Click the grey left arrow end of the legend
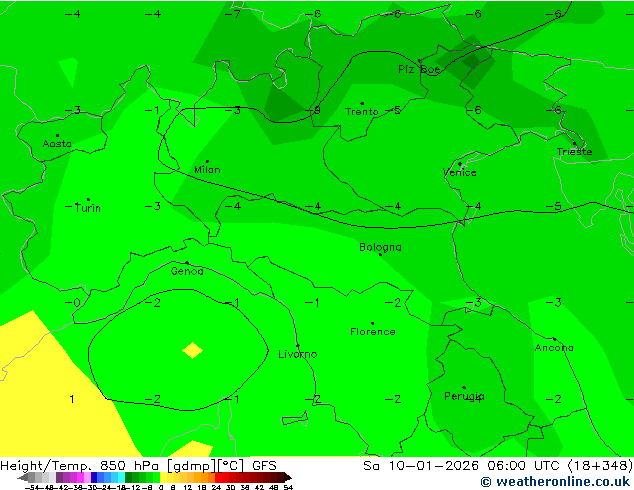Viewport: 634px width, 490px height. click(x=23, y=477)
